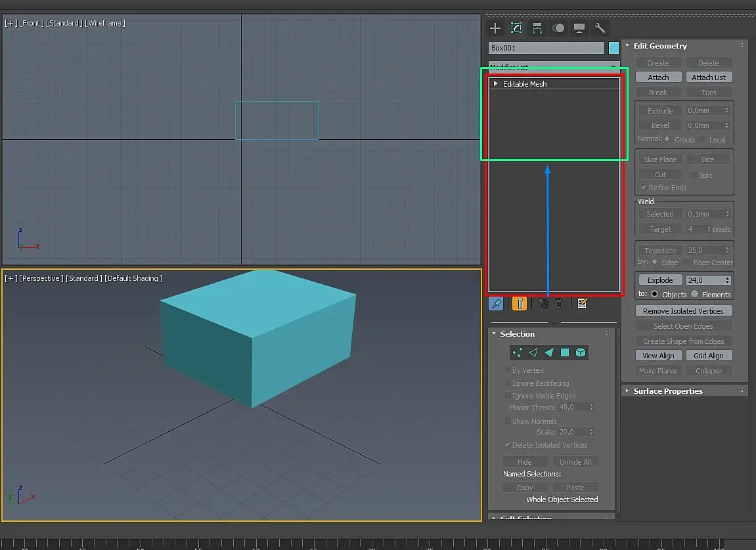Uncheck Delete Isolated Vertices checkbox
Viewport: 756px width, 550px height.
tap(507, 445)
